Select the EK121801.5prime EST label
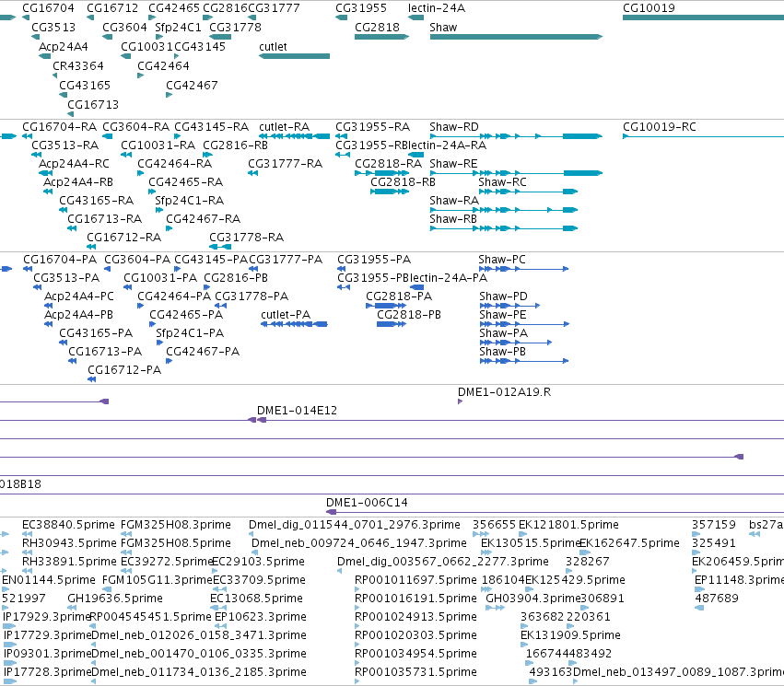 pos(568,525)
